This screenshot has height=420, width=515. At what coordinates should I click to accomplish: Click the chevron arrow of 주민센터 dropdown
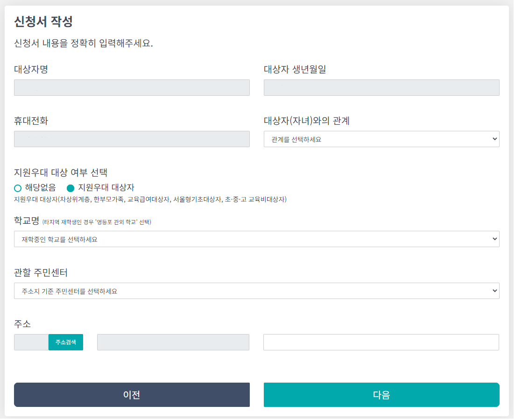coord(495,291)
